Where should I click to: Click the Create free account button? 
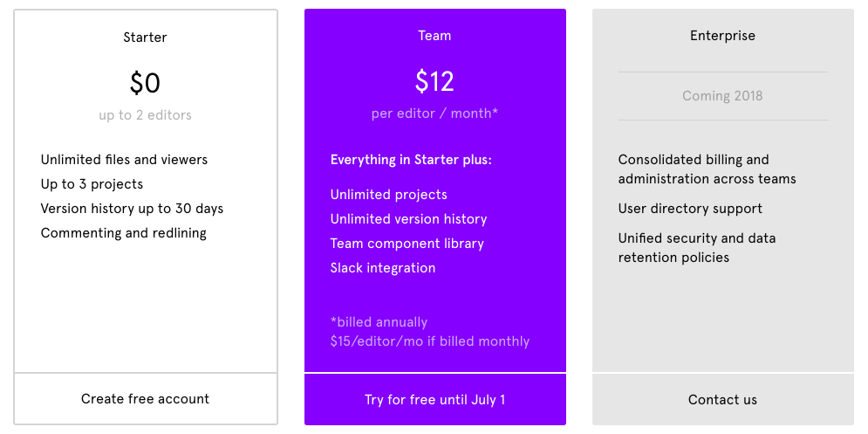145,399
